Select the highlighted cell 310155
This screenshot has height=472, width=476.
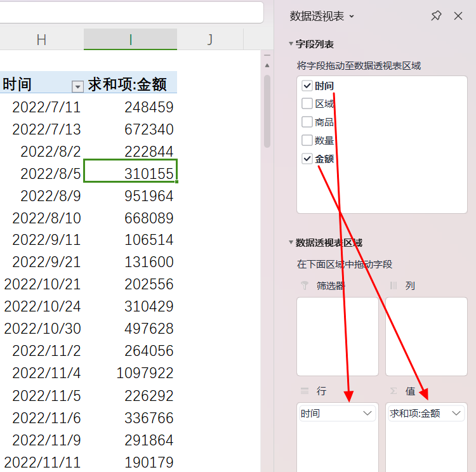point(130,171)
